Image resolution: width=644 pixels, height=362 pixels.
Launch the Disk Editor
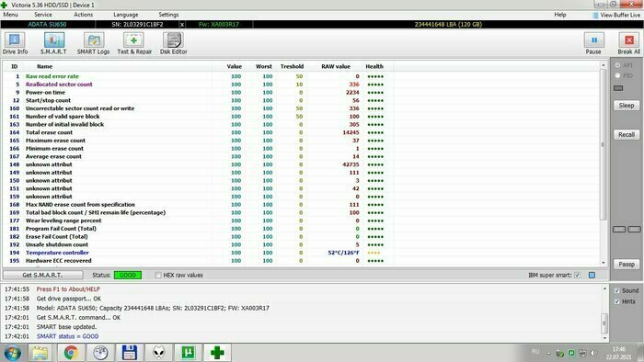point(173,43)
